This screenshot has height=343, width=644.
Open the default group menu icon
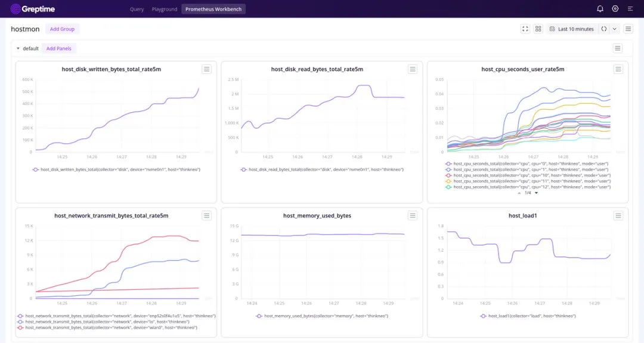coord(618,48)
